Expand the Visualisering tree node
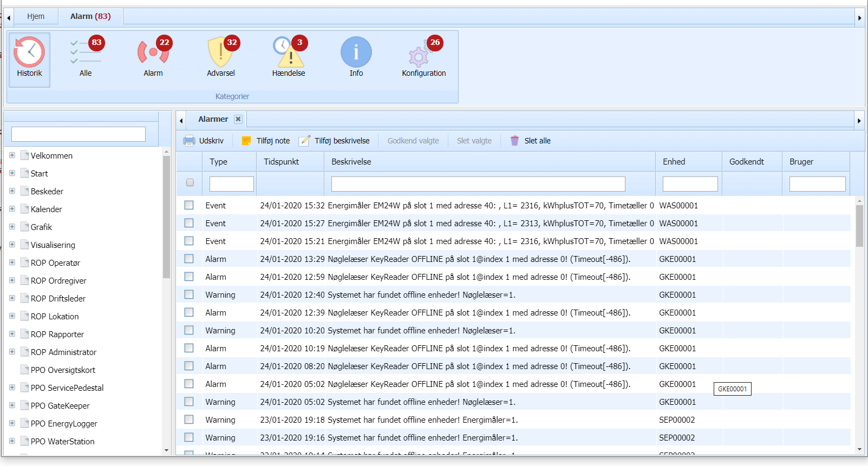This screenshot has width=868, height=466. pyautogui.click(x=12, y=245)
